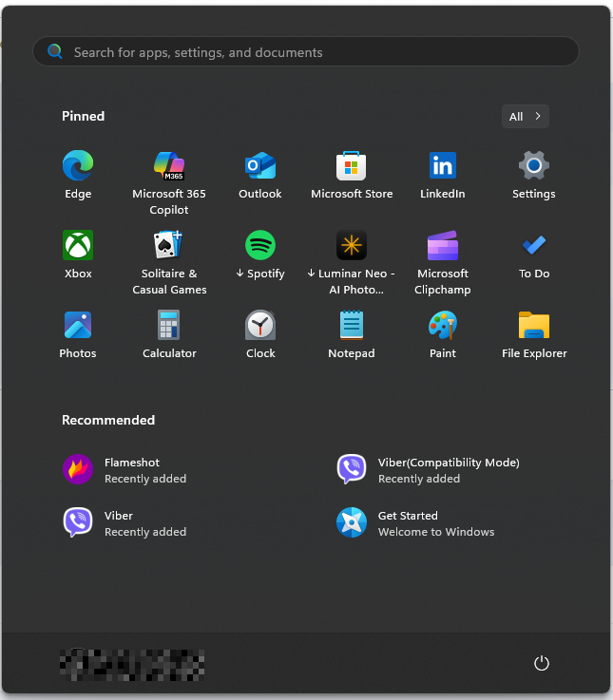
Task: Open Luminar Neo AI Photo app
Action: (x=352, y=262)
